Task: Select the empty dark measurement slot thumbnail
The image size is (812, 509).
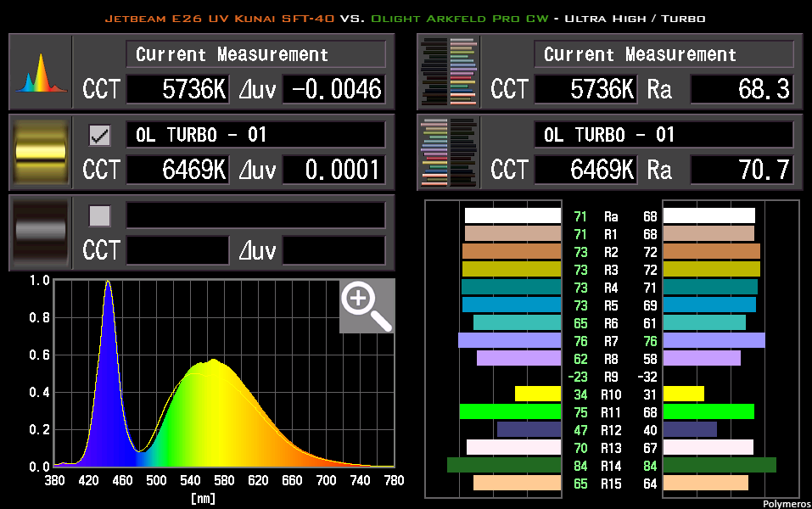Action: point(39,232)
